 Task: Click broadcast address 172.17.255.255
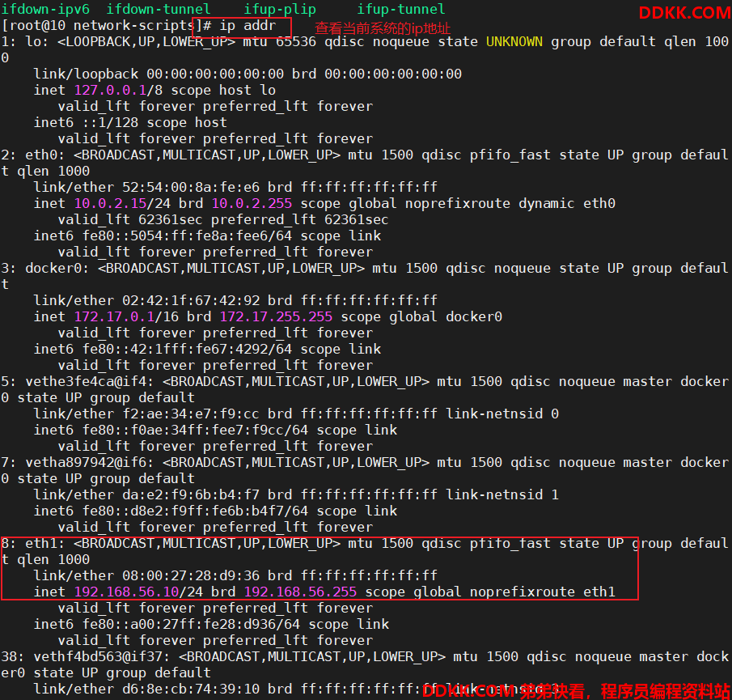[x=276, y=316]
